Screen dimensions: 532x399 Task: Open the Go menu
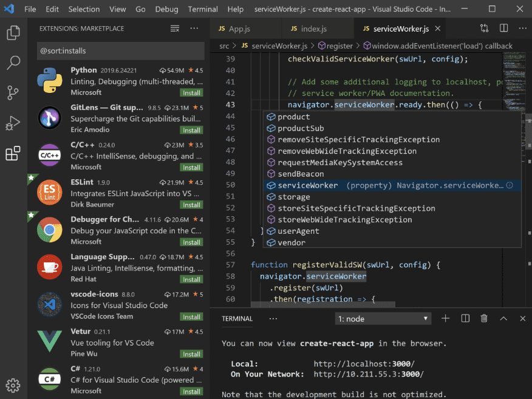[140, 9]
